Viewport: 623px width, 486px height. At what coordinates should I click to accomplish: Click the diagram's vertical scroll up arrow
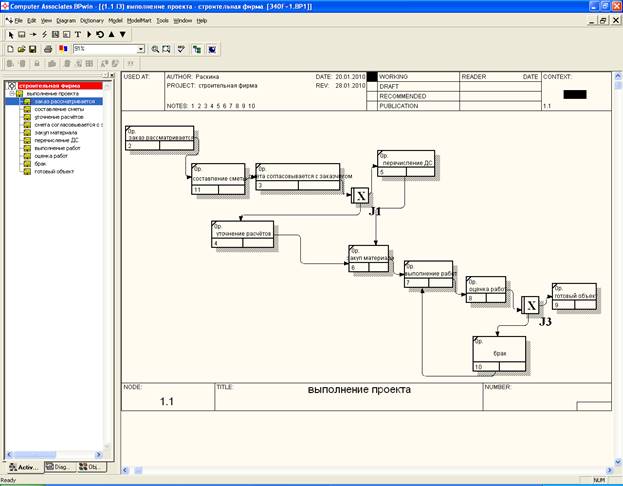pos(618,76)
